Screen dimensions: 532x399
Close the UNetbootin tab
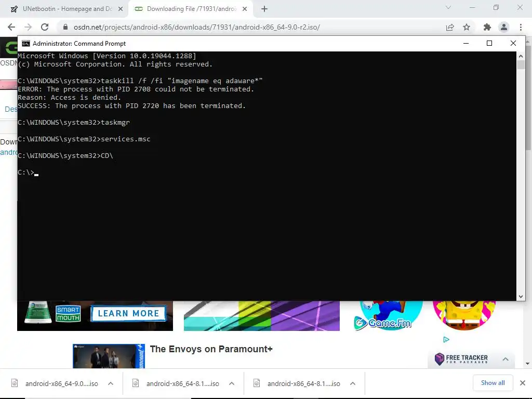(121, 9)
